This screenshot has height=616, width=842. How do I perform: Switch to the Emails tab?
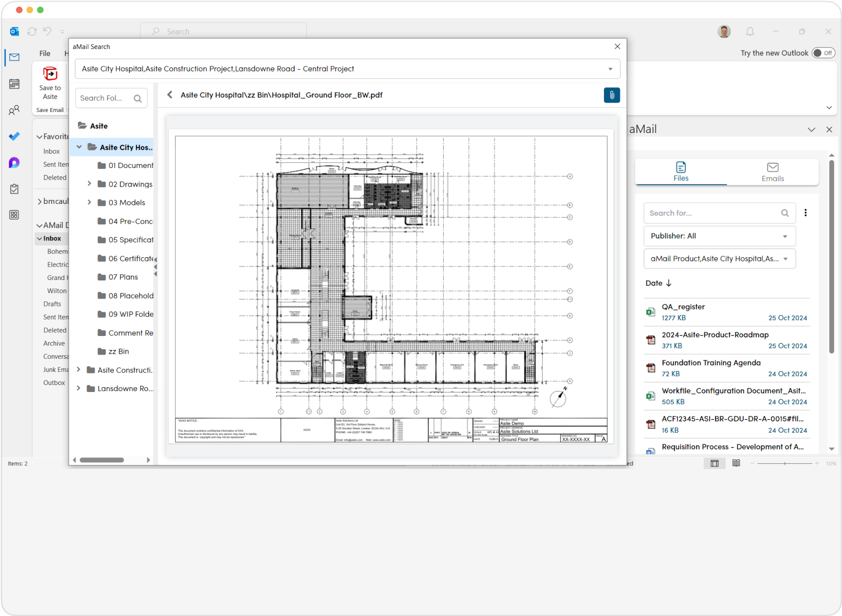coord(772,172)
